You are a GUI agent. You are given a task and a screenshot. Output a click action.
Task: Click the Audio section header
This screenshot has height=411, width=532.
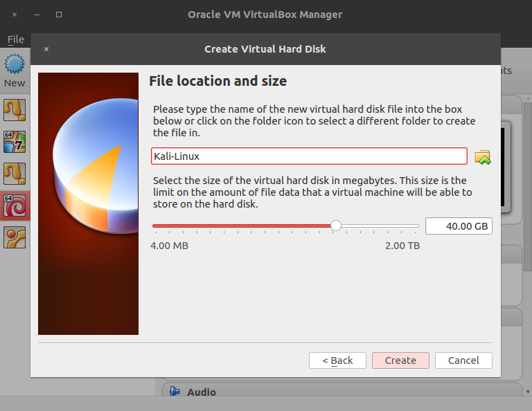342,390
